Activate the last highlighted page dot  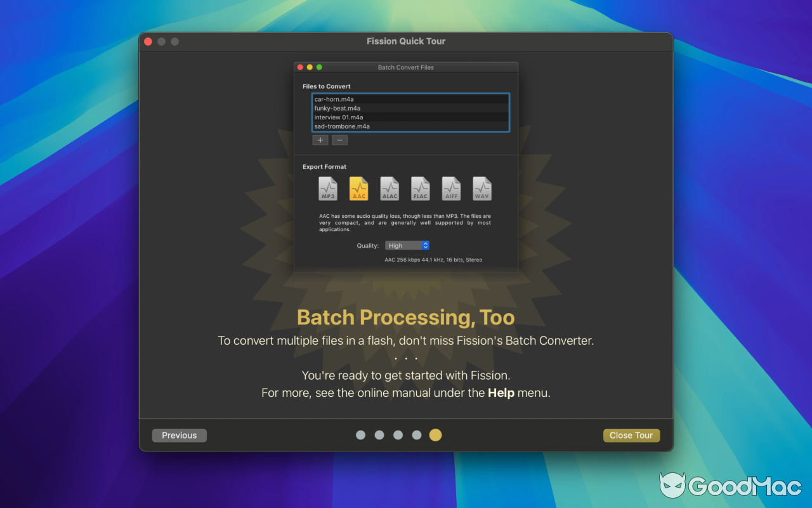pyautogui.click(x=435, y=435)
